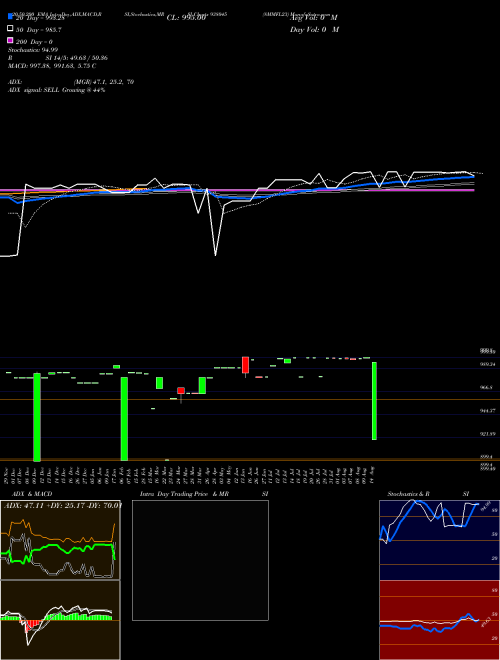Image resolution: width=500 pixels, height=660 pixels.
Task: Click the 'Avg Vol: 0 M' label
Action: (314, 18)
